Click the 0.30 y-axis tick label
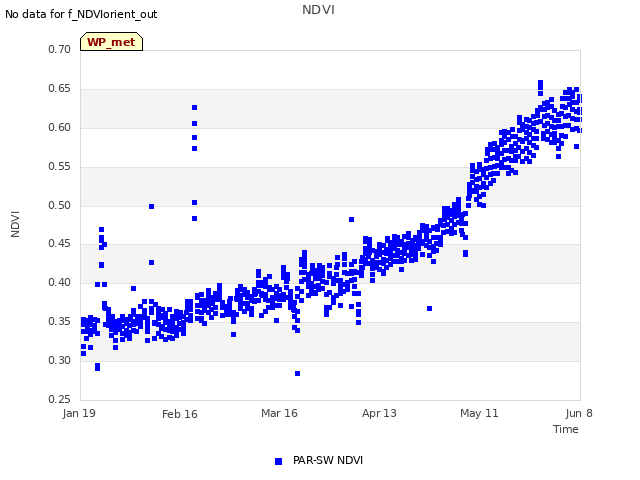This screenshot has height=480, width=640. [59, 360]
